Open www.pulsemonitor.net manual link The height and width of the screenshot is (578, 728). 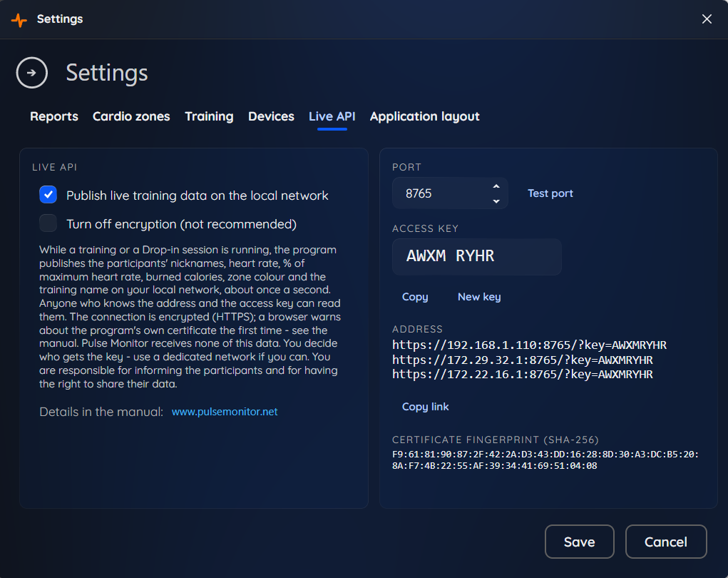coord(225,412)
